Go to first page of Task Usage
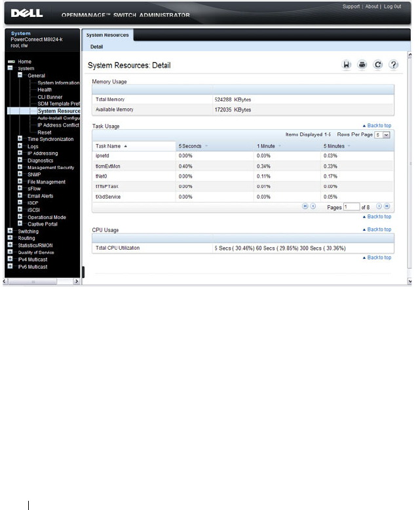The width and height of the screenshot is (420, 510). click(305, 206)
